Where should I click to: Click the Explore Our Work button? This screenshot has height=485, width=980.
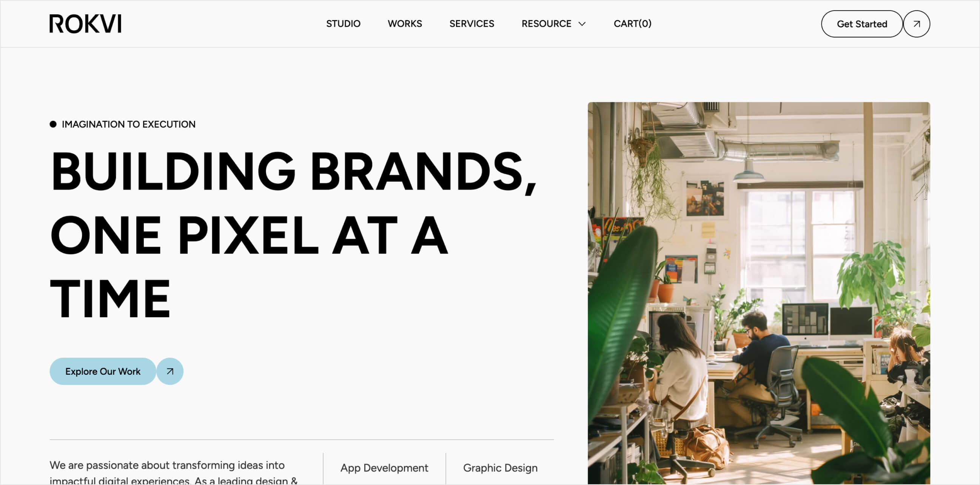point(103,371)
